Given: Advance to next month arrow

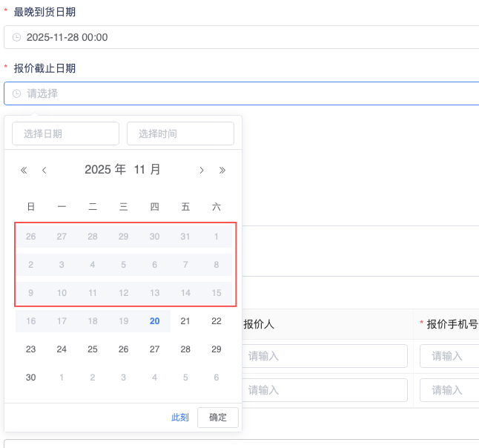Looking at the screenshot, I should 201,170.
